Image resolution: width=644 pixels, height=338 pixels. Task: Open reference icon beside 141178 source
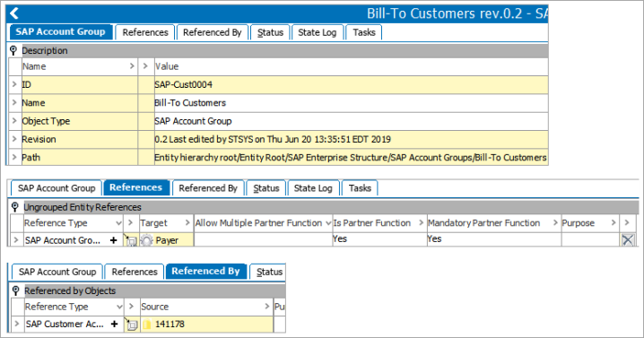click(x=132, y=324)
